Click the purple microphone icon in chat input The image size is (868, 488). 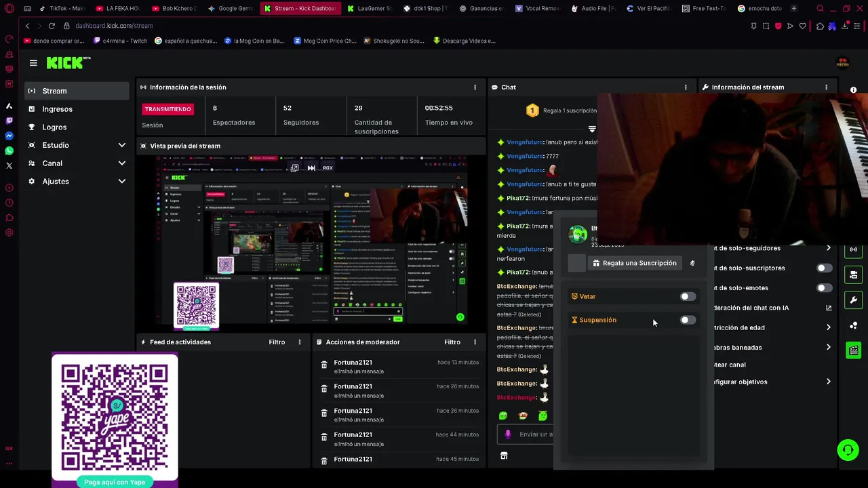point(508,434)
